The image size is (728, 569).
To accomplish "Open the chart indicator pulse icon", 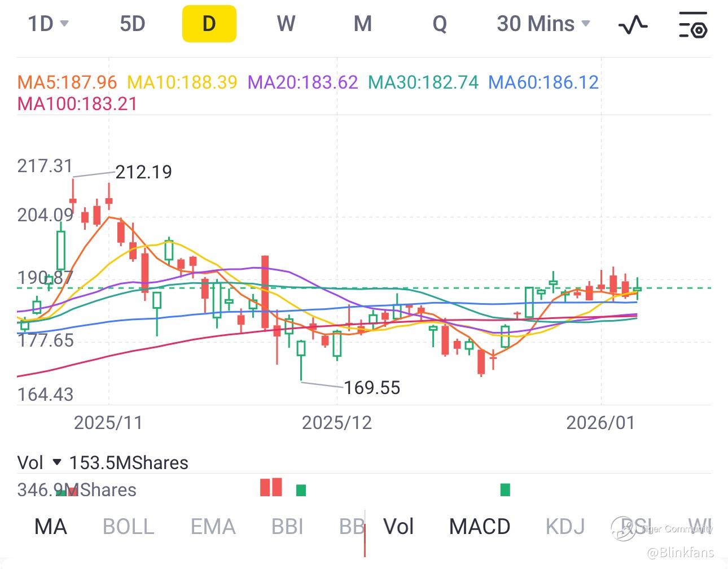I will pos(633,24).
